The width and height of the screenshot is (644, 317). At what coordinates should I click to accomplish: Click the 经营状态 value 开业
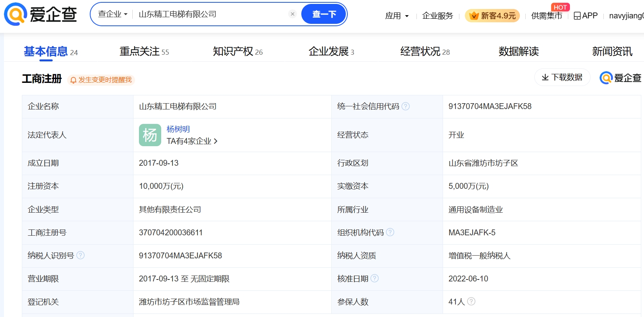point(456,135)
